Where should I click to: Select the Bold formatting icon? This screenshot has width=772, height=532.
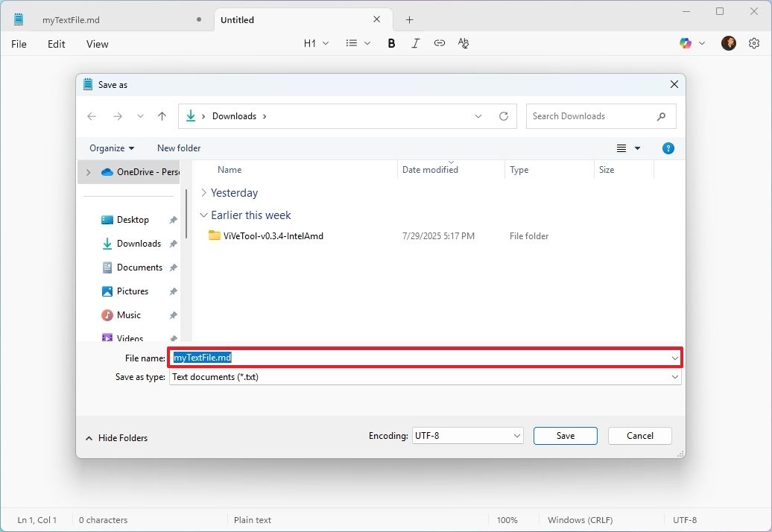391,43
